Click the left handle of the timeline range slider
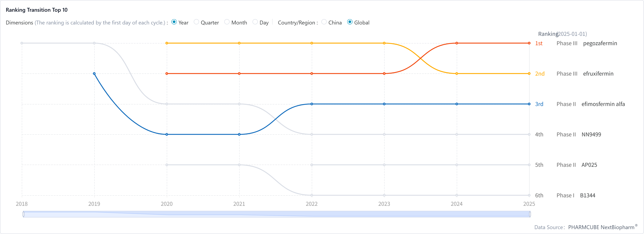This screenshot has width=644, height=234. pyautogui.click(x=24, y=214)
